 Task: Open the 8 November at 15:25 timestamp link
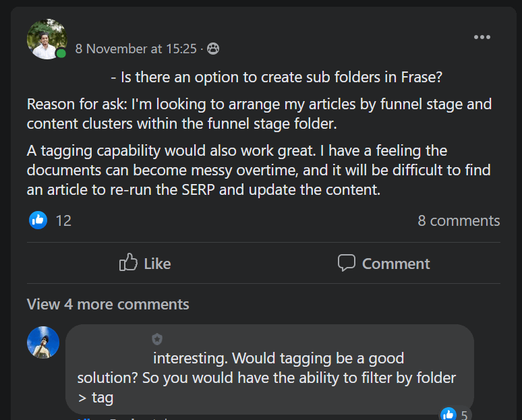[x=136, y=49]
